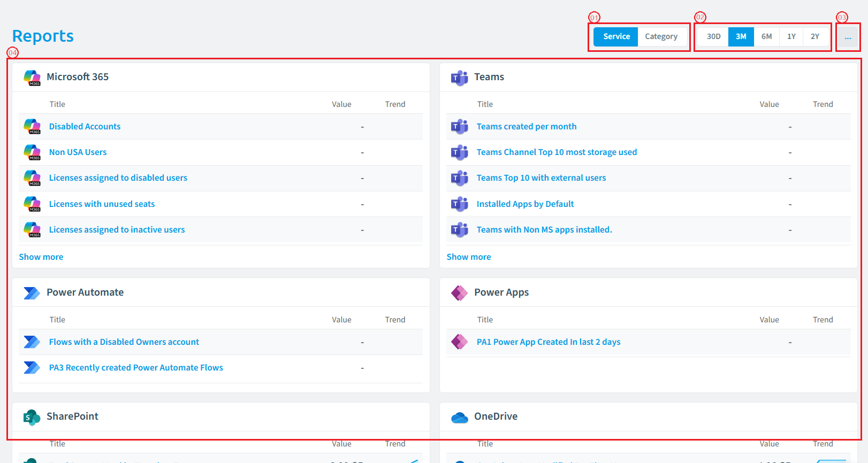Screen dimensions: 868x463
Task: Open Flows with a Disabled Owners account
Action: tap(124, 342)
